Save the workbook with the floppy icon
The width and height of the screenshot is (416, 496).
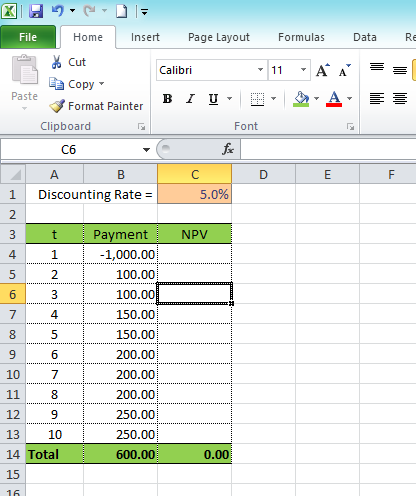[36, 11]
